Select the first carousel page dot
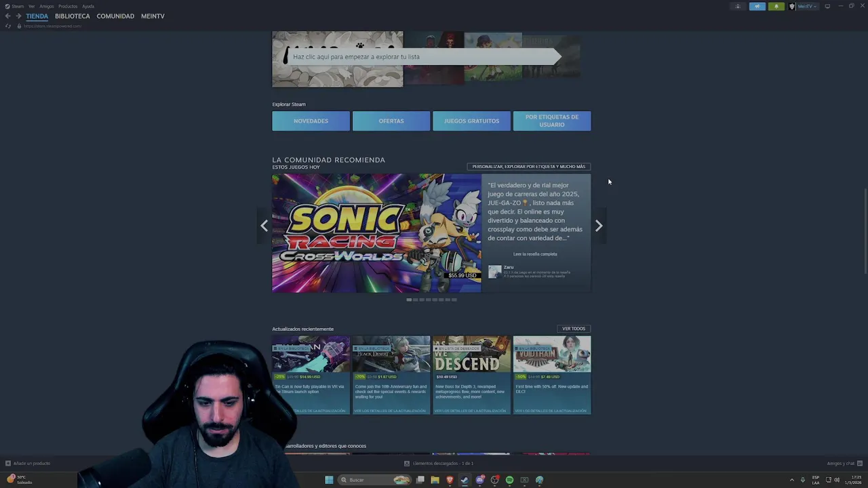 409,300
